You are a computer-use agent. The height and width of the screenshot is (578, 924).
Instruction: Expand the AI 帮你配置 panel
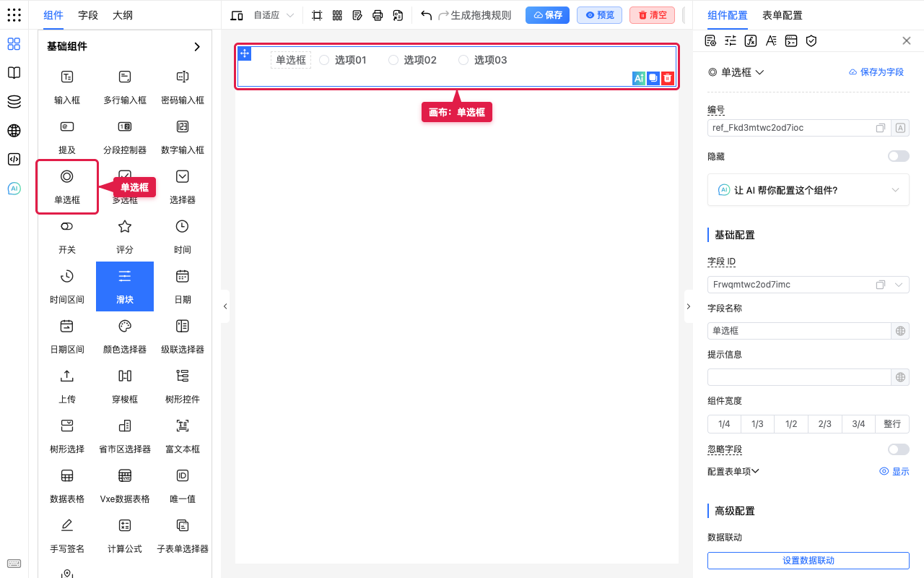808,190
